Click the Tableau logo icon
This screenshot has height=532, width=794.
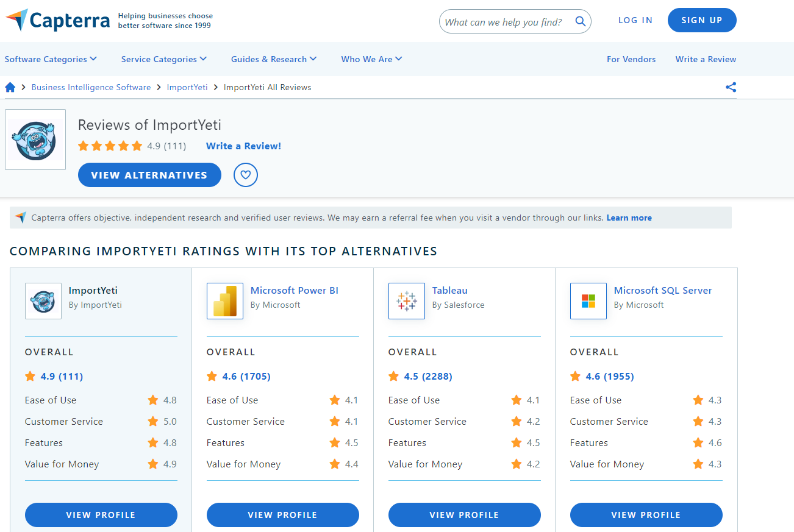click(x=407, y=301)
